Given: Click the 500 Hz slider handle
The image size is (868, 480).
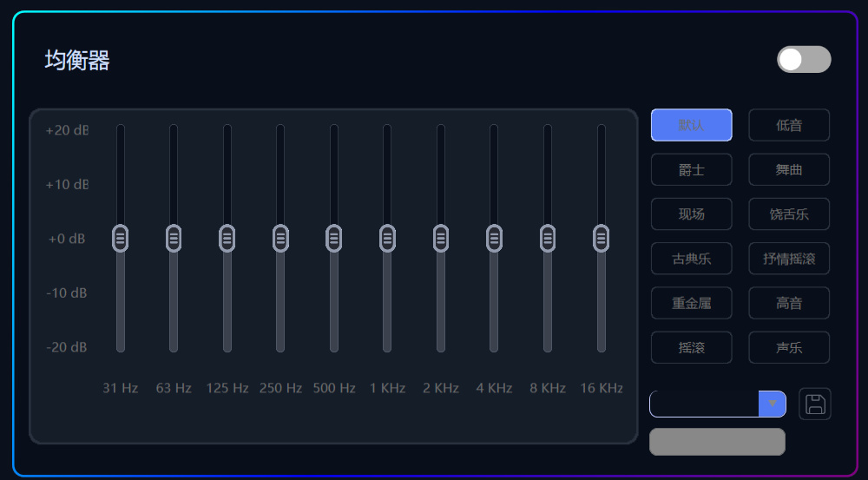Looking at the screenshot, I should coord(334,239).
